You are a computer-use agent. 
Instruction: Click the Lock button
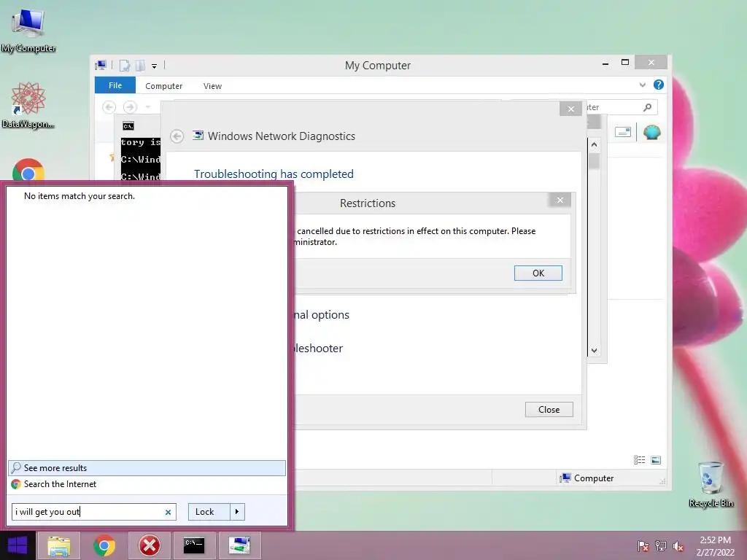[x=209, y=512]
